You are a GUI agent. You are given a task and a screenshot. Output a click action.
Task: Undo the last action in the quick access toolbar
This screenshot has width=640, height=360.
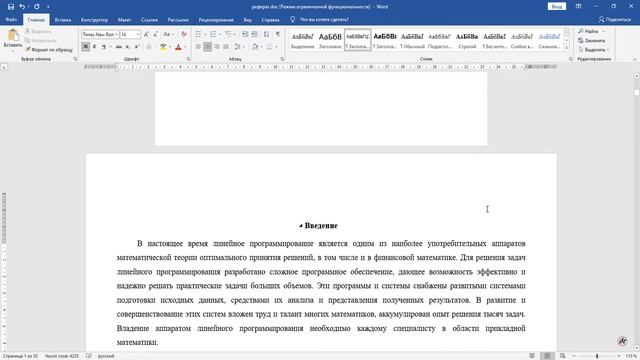point(22,7)
